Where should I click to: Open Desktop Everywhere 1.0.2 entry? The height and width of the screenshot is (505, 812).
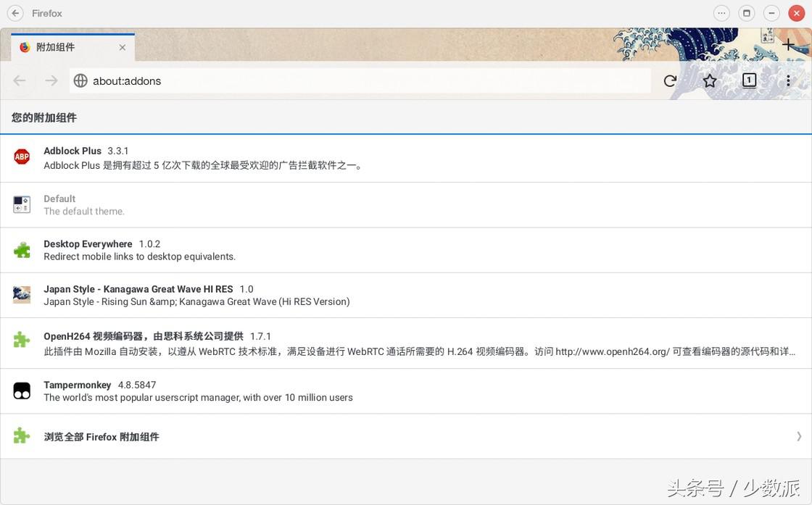pos(406,251)
